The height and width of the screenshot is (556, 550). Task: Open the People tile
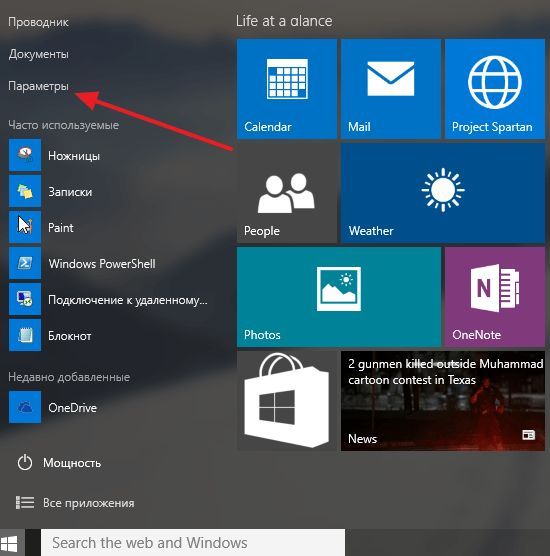[x=287, y=193]
